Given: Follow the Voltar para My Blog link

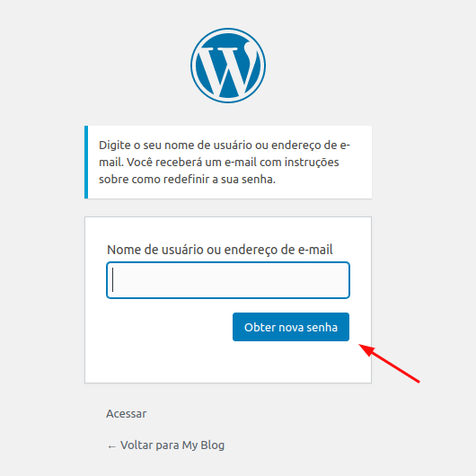Looking at the screenshot, I should [166, 445].
